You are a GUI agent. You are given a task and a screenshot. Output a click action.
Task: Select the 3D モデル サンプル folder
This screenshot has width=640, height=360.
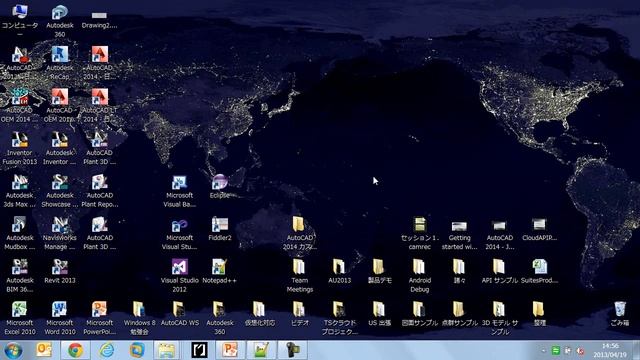point(499,318)
